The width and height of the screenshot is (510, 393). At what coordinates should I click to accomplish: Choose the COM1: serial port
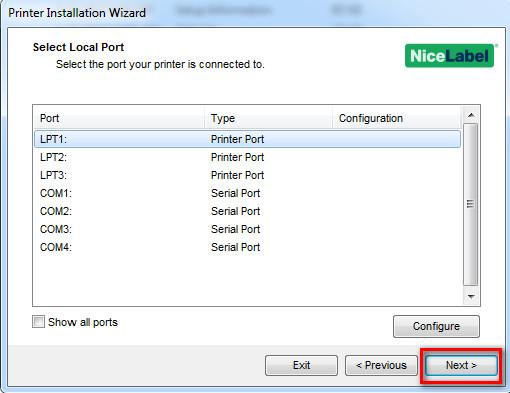pos(247,193)
